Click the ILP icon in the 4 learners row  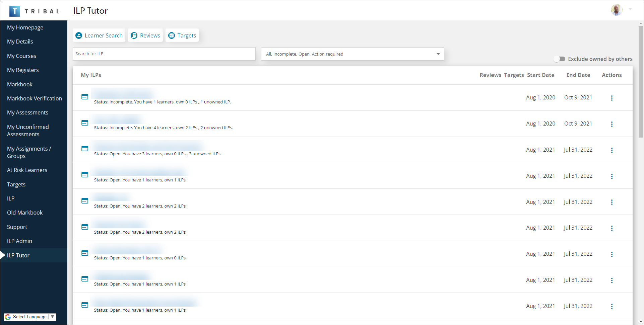[x=85, y=123]
